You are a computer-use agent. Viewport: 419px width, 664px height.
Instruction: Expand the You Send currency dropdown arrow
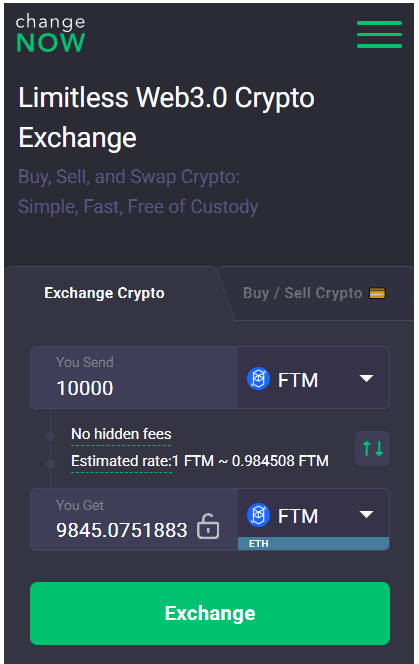(366, 378)
